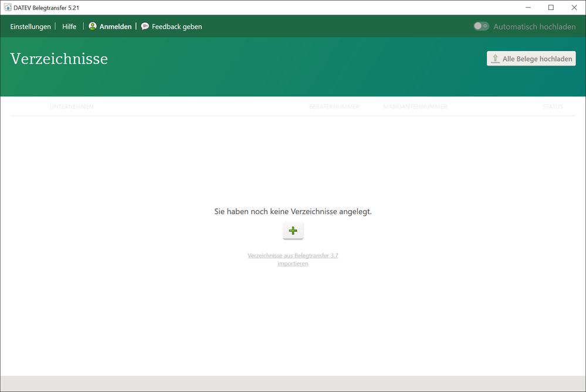Click the MANDANTENNUMMER column header
This screenshot has width=586, height=392.
(x=415, y=107)
